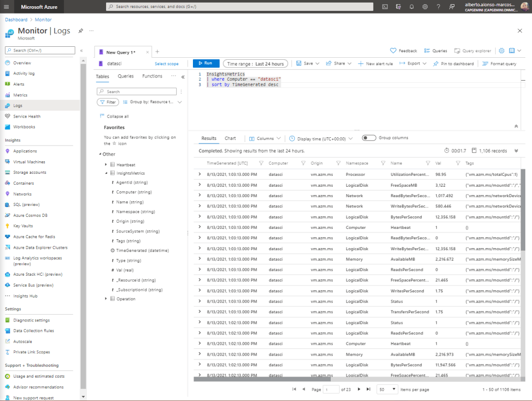Run the query
This screenshot has height=401, width=532.
pyautogui.click(x=206, y=63)
